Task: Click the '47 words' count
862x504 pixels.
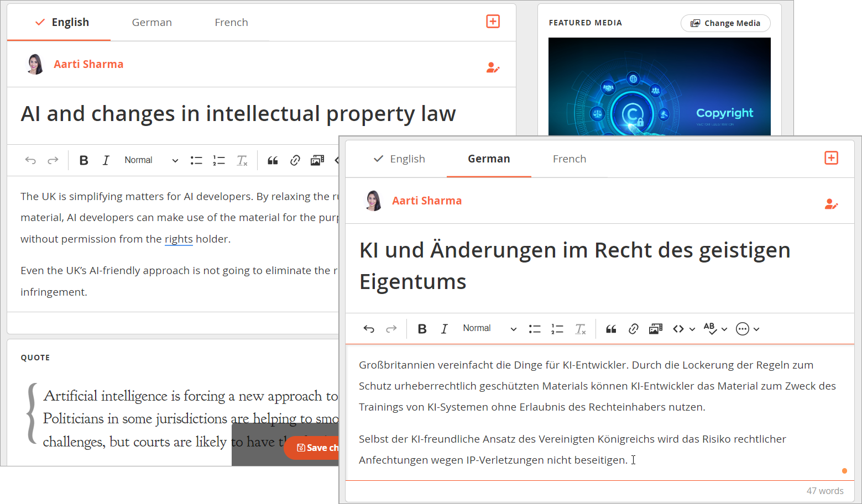Action: [x=825, y=491]
